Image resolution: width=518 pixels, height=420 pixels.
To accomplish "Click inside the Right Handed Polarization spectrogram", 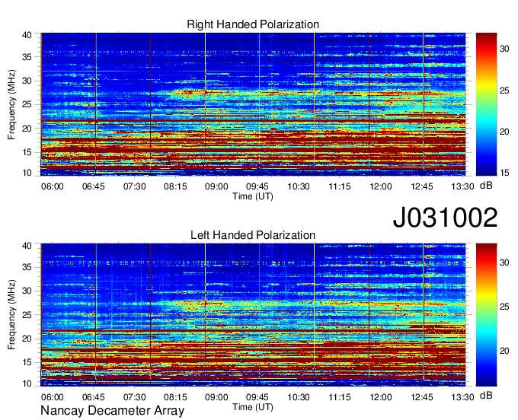I will tap(253, 104).
